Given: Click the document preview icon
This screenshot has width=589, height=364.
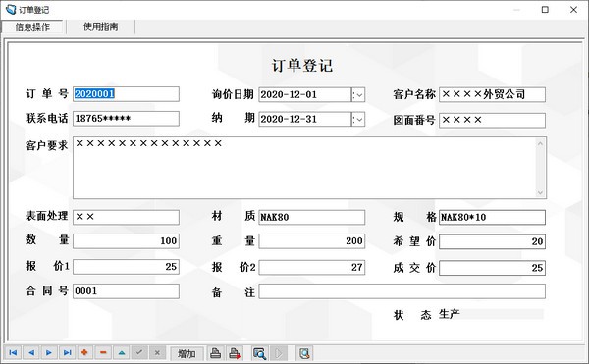Looking at the screenshot, I should (x=304, y=353).
